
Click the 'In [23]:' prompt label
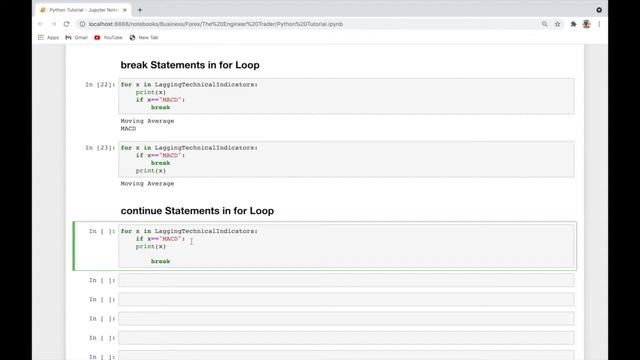100,148
